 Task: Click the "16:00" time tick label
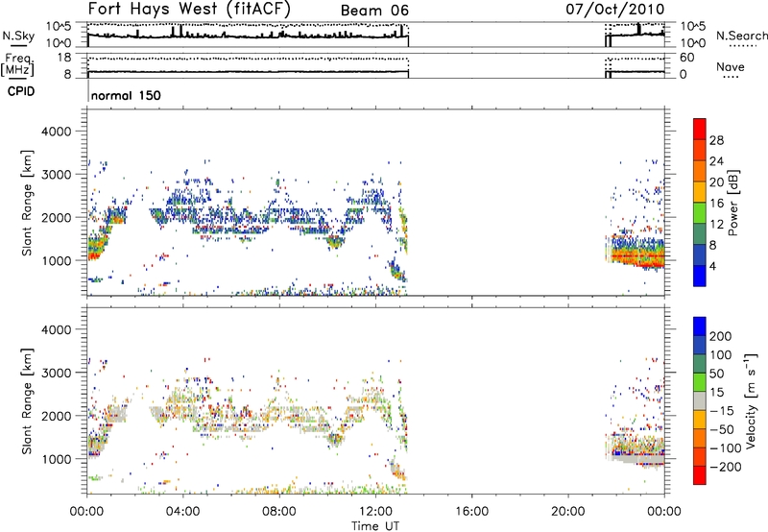click(471, 511)
